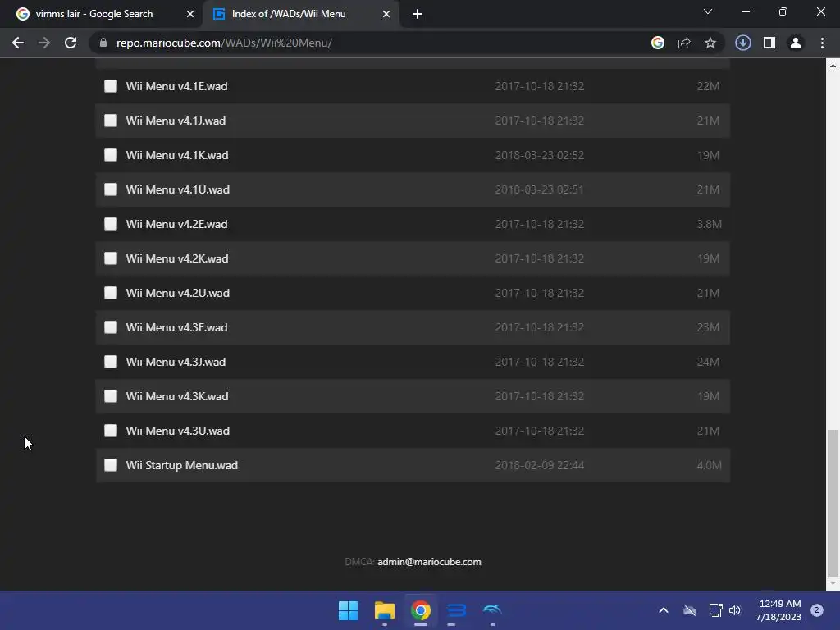Download Wii Menu v4.3J.wad
The height and width of the screenshot is (630, 840).
point(176,362)
